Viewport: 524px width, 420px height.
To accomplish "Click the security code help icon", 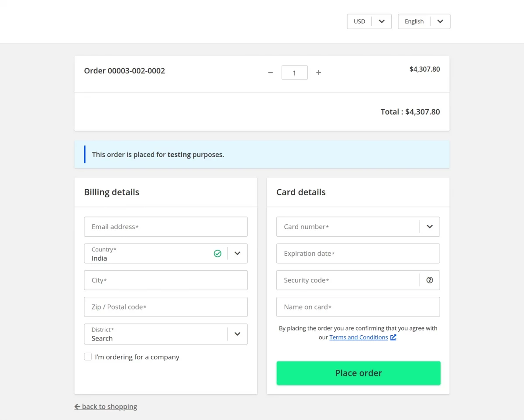I will pyautogui.click(x=429, y=280).
